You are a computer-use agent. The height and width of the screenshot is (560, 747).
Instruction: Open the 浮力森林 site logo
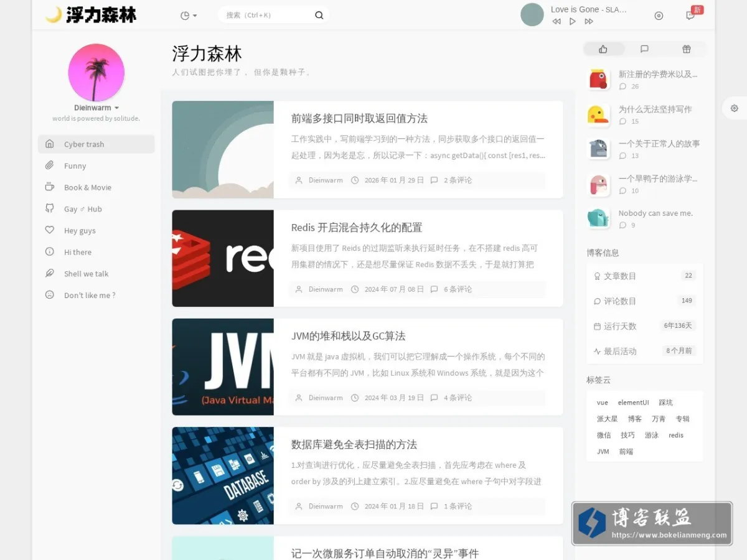(91, 15)
